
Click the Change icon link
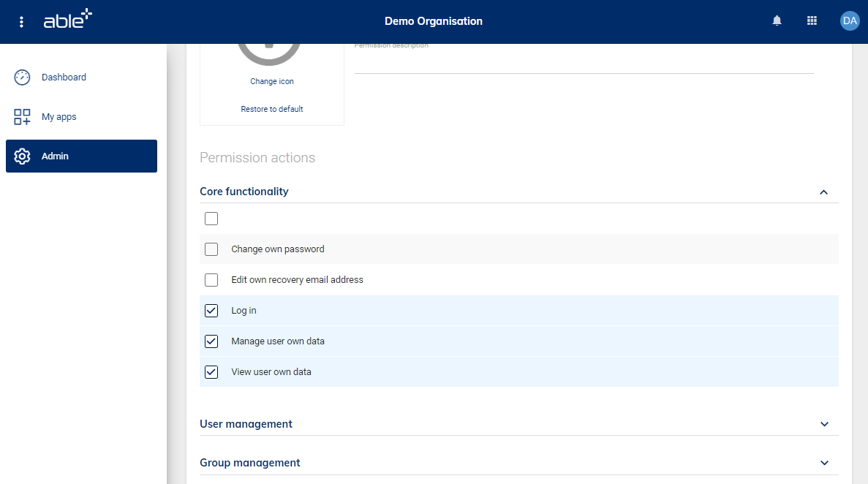(x=272, y=82)
